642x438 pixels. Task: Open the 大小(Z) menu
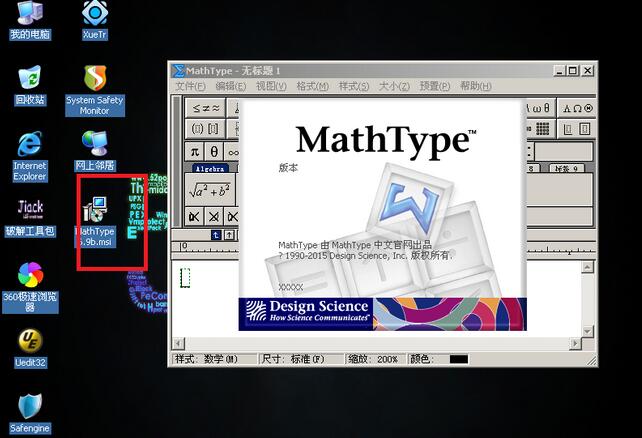(394, 86)
